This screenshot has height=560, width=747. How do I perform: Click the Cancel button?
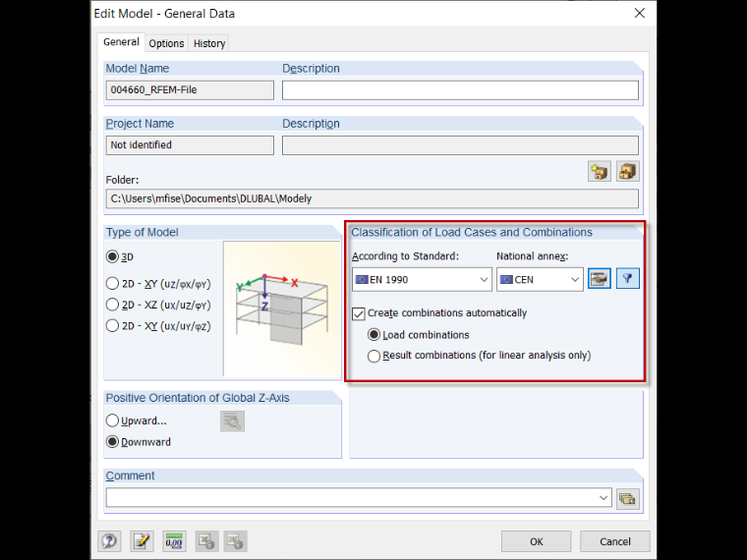tap(615, 541)
